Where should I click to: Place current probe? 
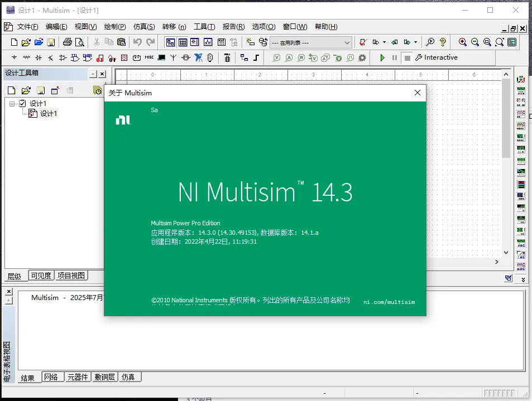(x=289, y=57)
